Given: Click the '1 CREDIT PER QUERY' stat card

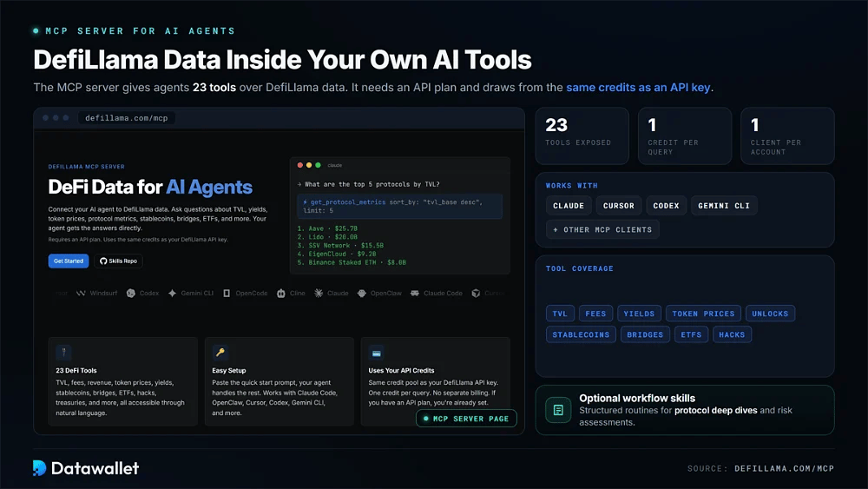Looking at the screenshot, I should click(x=685, y=135).
